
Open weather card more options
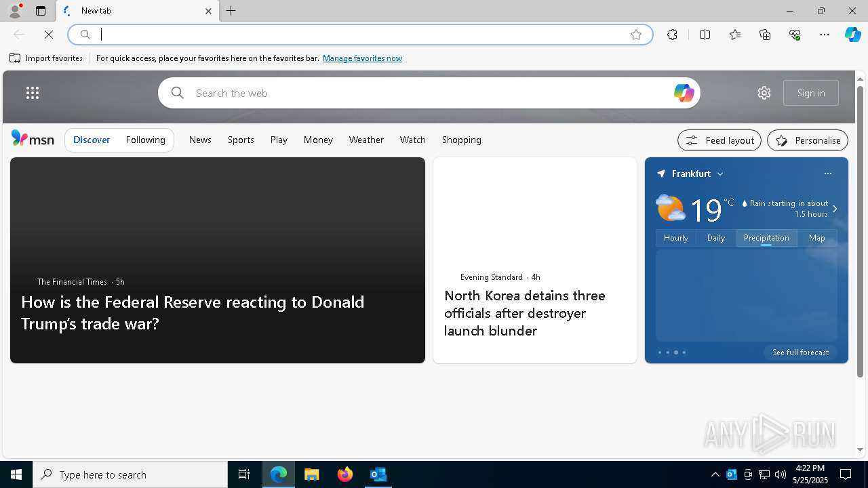pos(827,174)
